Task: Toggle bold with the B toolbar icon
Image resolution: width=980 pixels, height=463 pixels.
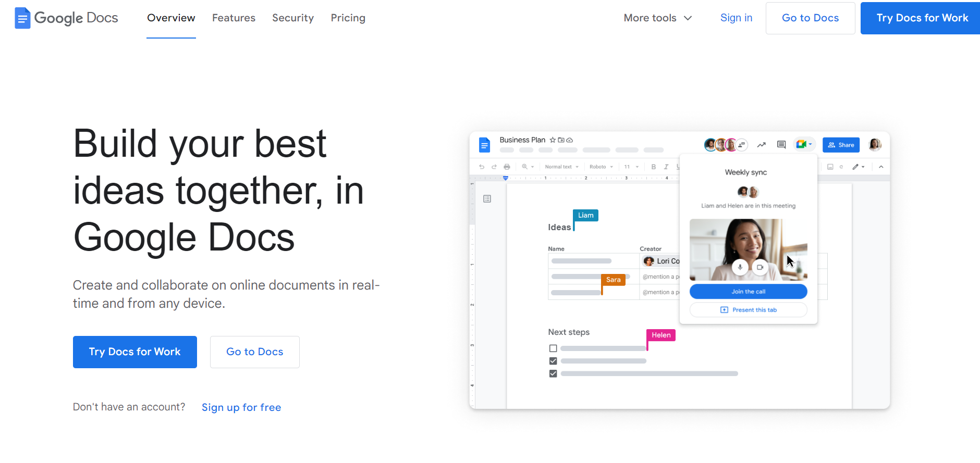Action: point(654,167)
